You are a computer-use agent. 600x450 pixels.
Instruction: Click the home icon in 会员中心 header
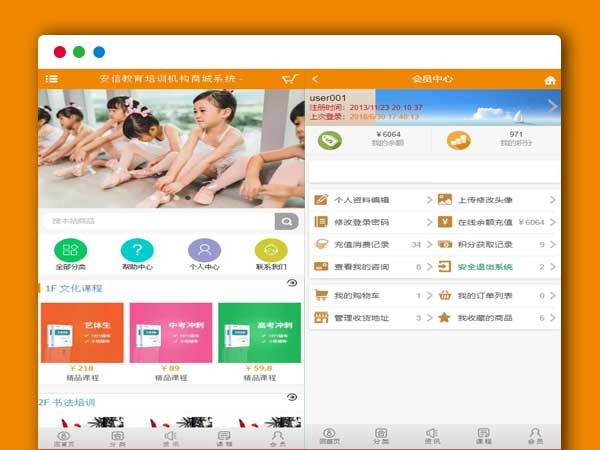[x=549, y=80]
